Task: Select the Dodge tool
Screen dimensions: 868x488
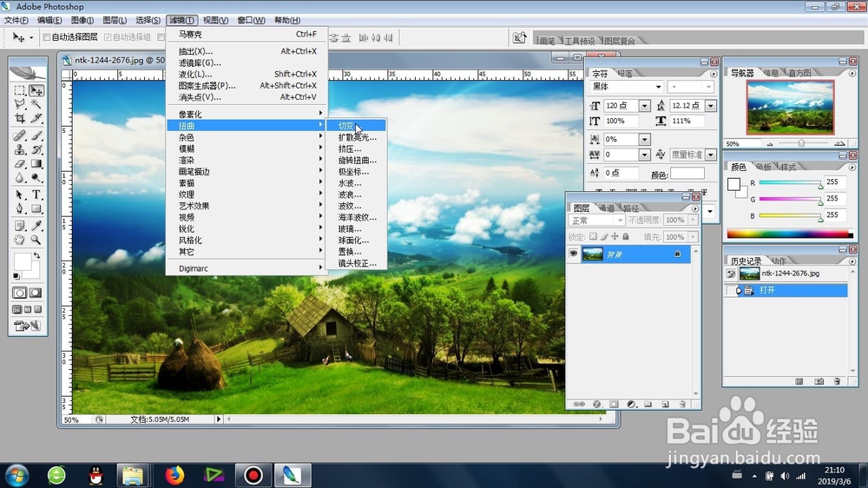Action: tap(36, 178)
